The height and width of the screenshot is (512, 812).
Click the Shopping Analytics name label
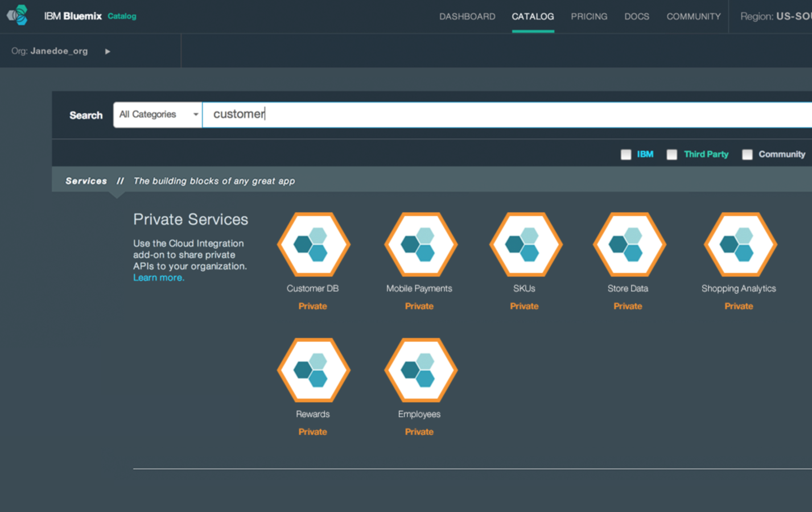(739, 288)
